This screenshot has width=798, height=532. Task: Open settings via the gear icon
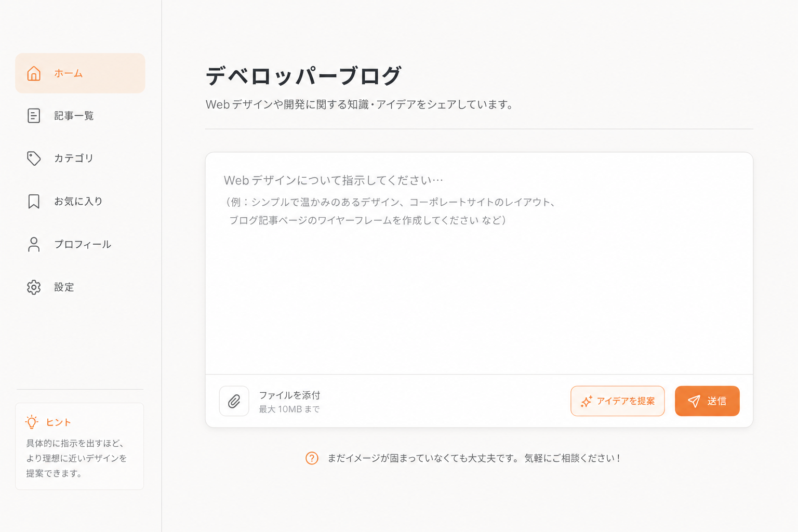(x=34, y=287)
